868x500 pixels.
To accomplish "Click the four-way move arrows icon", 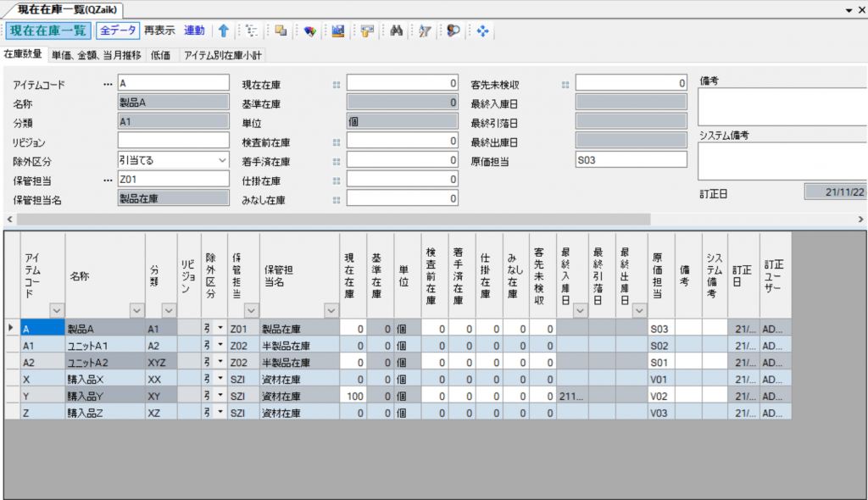I will 482,31.
